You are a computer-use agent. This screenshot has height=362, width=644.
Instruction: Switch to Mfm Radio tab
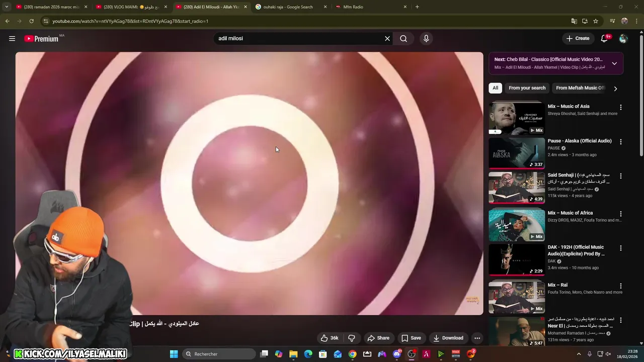(371, 7)
